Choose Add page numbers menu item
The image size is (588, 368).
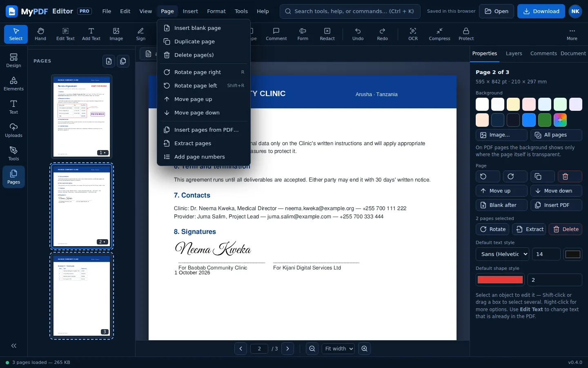click(204, 157)
